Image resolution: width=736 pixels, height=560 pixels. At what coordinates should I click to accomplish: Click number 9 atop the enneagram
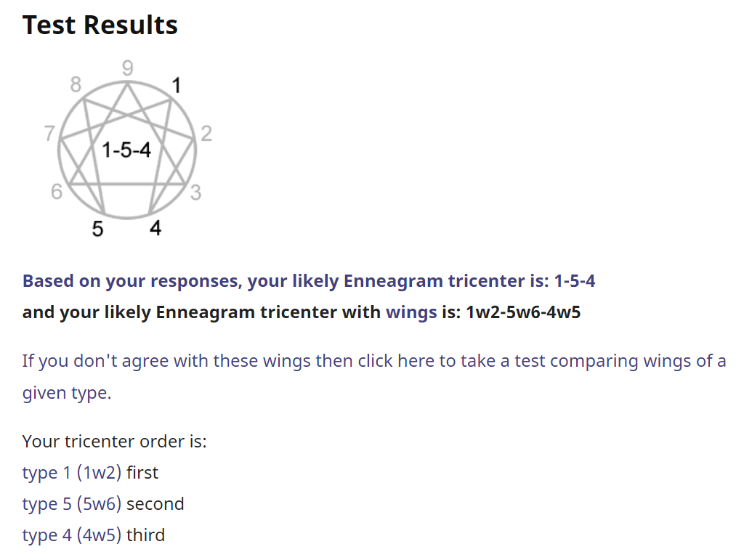[128, 68]
